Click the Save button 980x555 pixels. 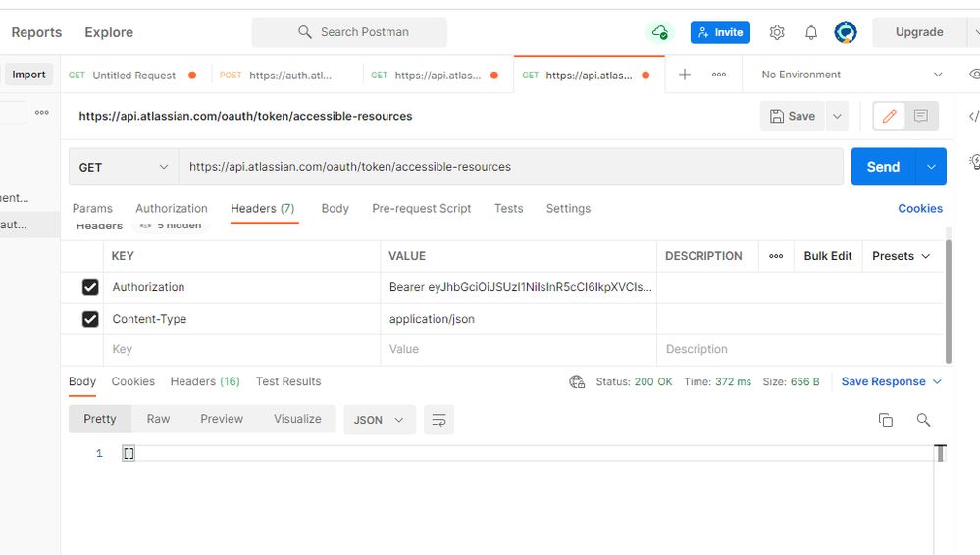click(x=793, y=117)
